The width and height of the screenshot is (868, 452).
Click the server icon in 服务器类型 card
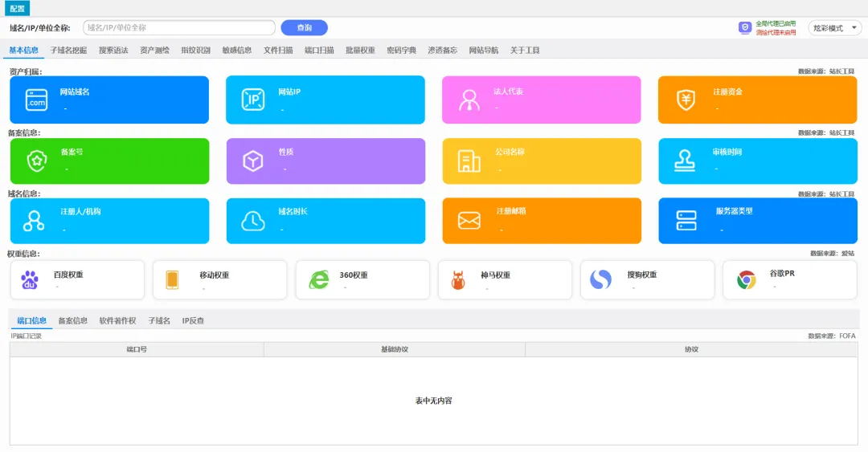(686, 221)
